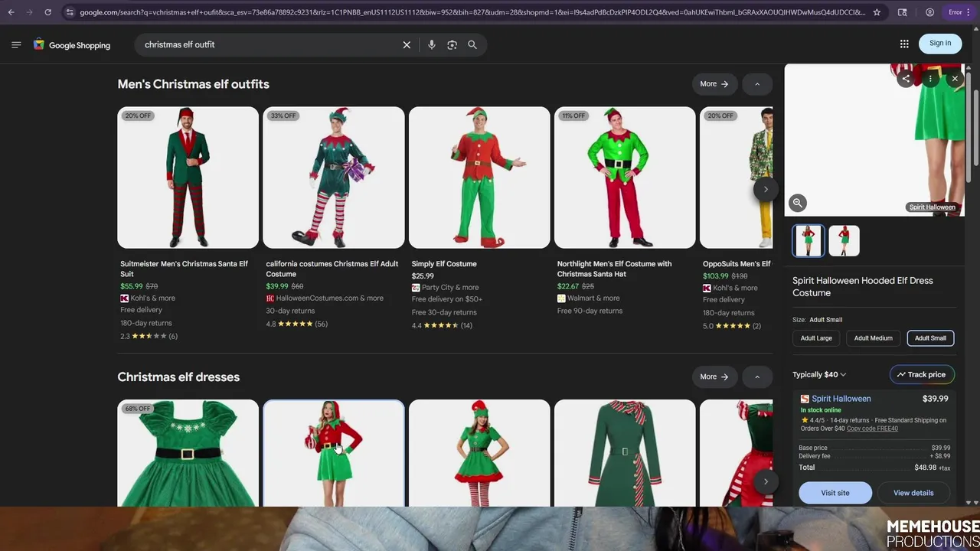
Task: Collapse Men's Christmas elf outfits section
Action: (757, 84)
